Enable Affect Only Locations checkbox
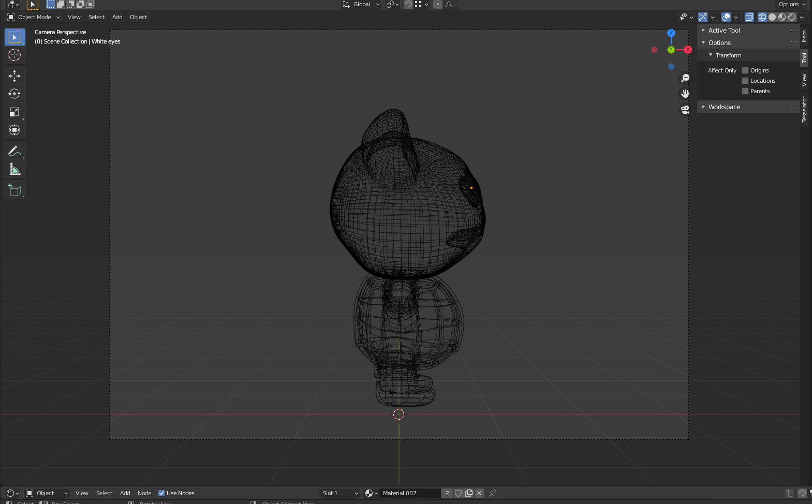This screenshot has width=812, height=504. [x=745, y=81]
